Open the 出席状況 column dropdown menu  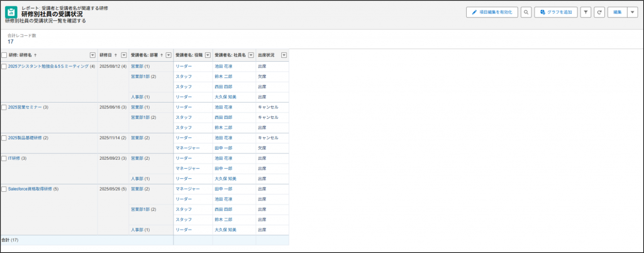[x=284, y=55]
